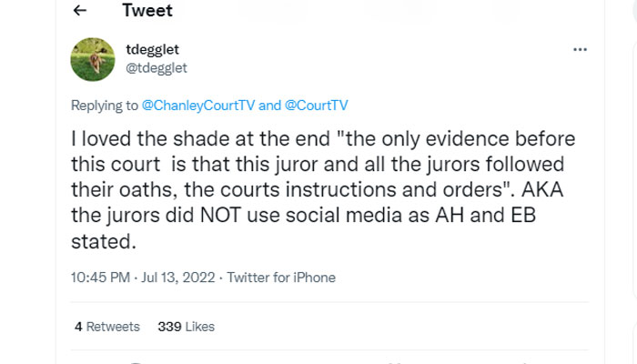Click the 'Replying to' label text
637x364 pixels.
point(105,106)
